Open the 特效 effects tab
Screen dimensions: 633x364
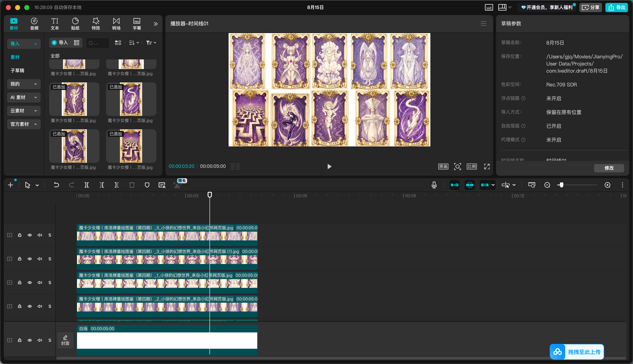point(96,24)
